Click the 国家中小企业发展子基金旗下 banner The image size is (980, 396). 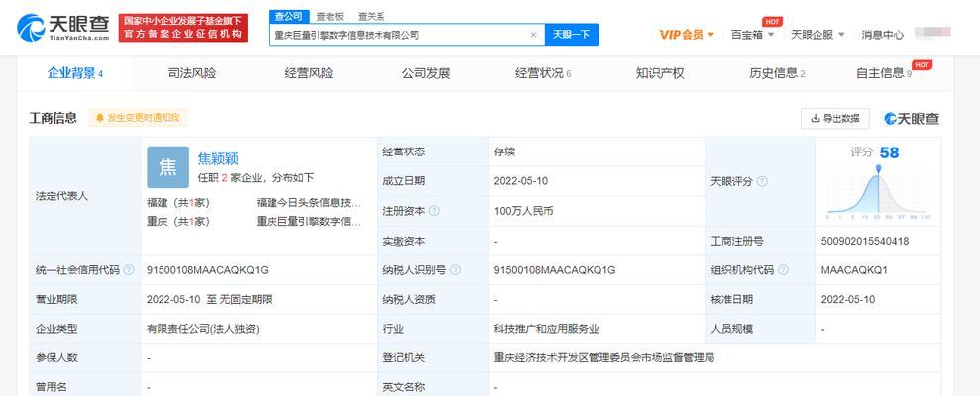click(183, 28)
